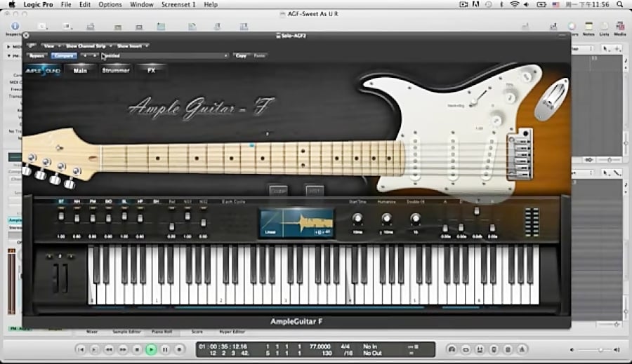The height and width of the screenshot is (364, 632).
Task: Toggle the Compare button
Action: pos(64,55)
